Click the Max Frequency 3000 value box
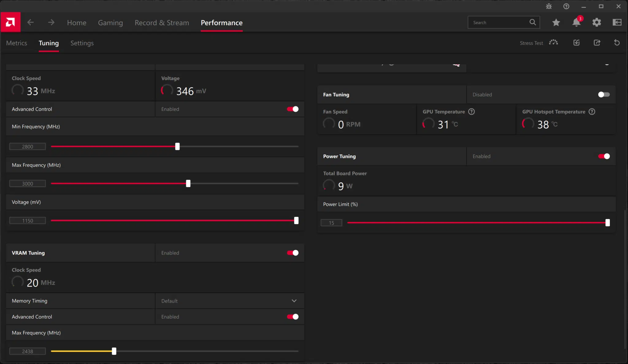This screenshot has height=364, width=628. pyautogui.click(x=28, y=184)
